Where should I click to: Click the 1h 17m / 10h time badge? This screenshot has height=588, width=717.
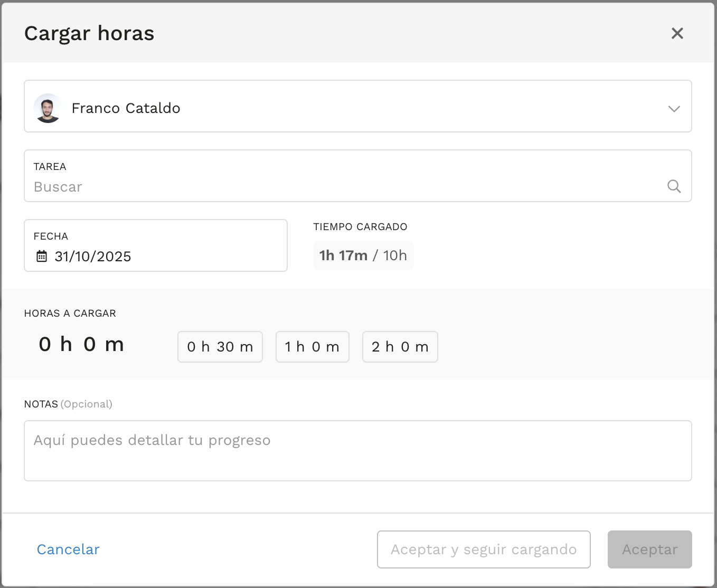(363, 255)
